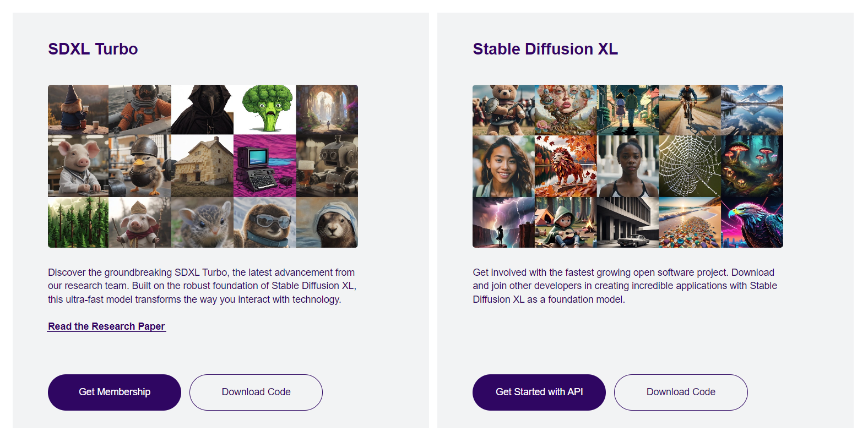
Task: Click the teddy bear warrior thumbnail
Action: pos(503,110)
